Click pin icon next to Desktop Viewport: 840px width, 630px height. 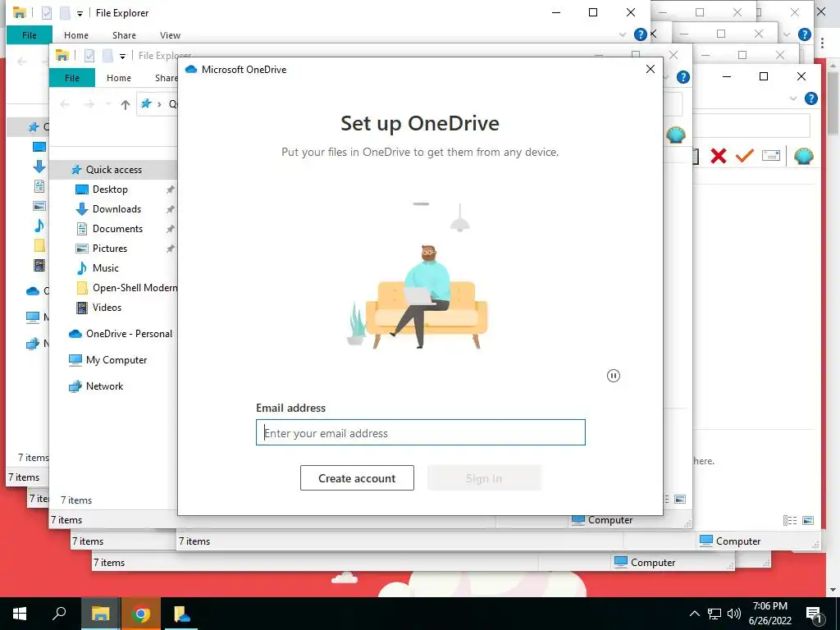point(170,189)
